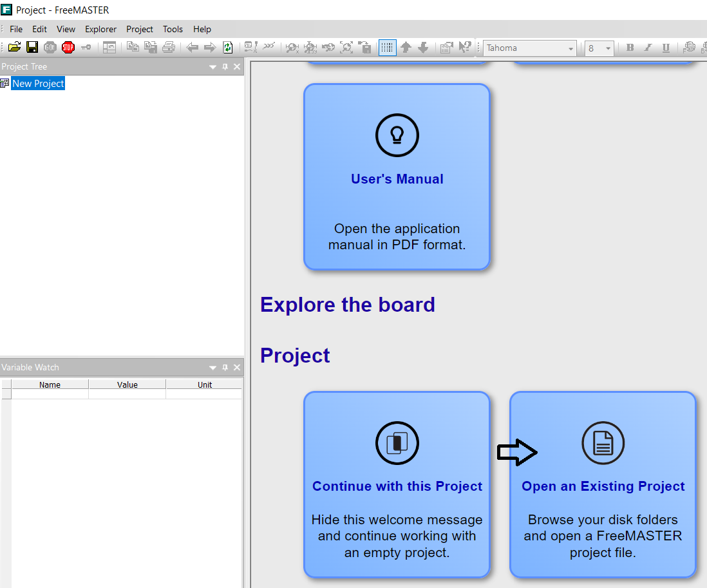Open the Tools menu

tap(173, 30)
